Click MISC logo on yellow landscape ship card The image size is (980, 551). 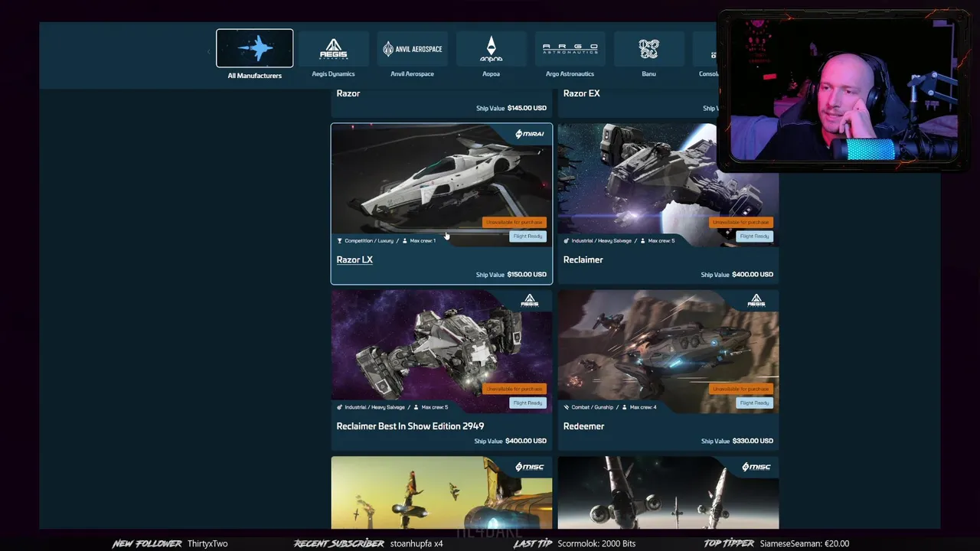pos(529,467)
